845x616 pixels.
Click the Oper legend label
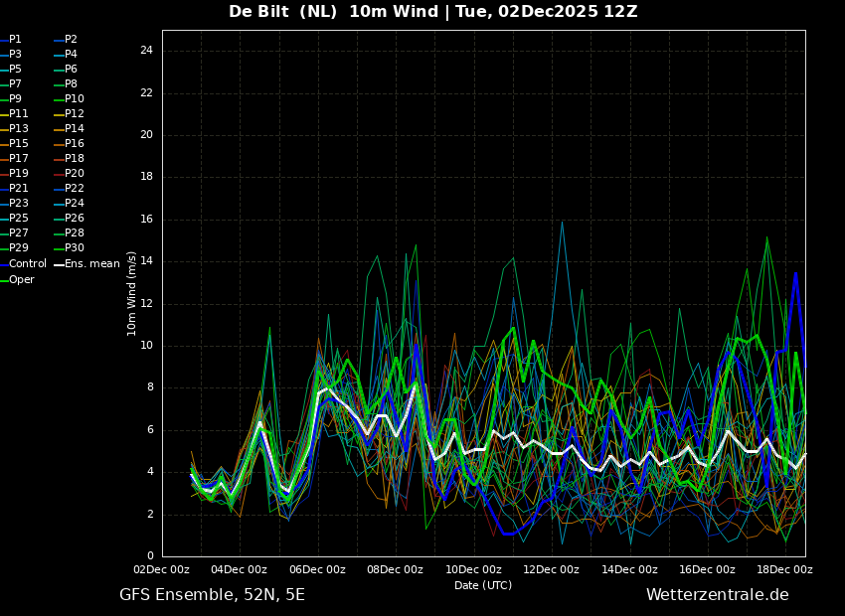(22, 280)
